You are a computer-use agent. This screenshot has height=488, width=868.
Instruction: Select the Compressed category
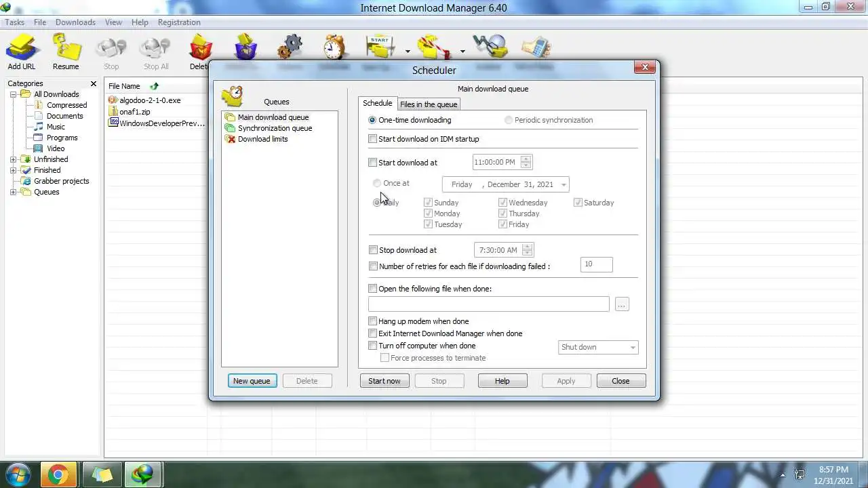(66, 105)
